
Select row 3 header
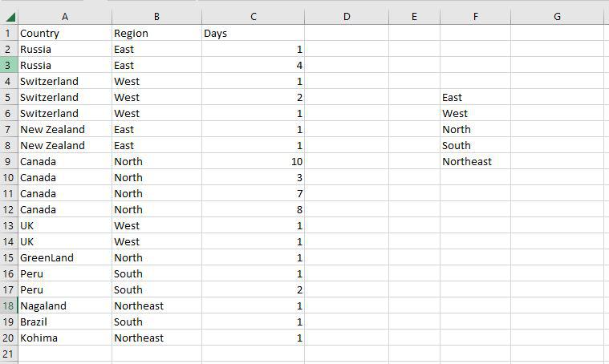pos(8,65)
